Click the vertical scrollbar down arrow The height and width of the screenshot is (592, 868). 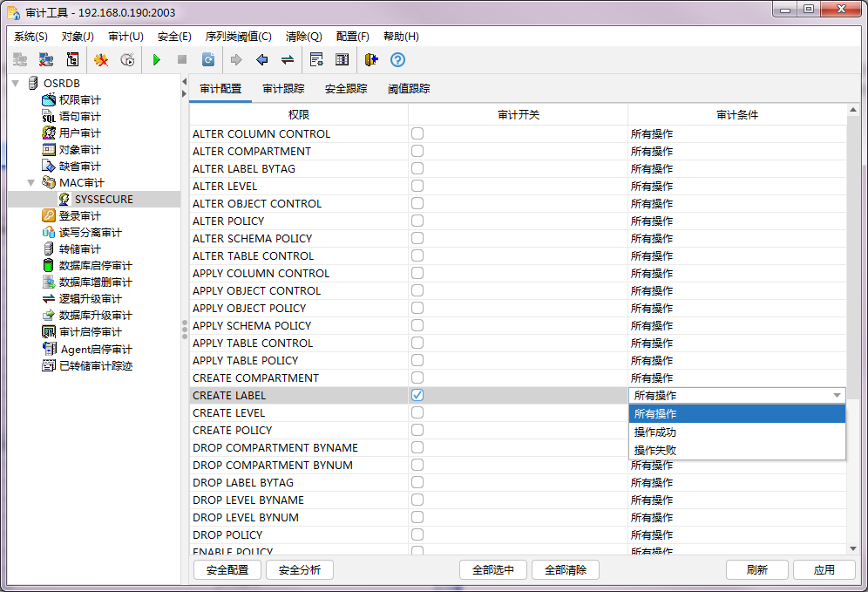coord(853,548)
